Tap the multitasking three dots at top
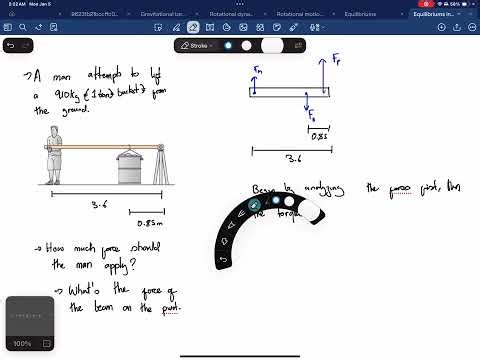This screenshot has height=360, width=480. (240, 4)
